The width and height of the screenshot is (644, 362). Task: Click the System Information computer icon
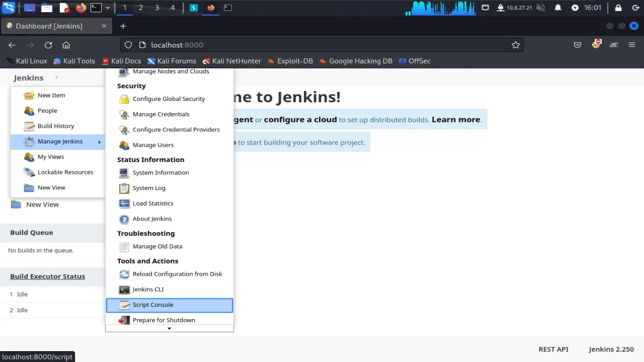click(x=124, y=173)
